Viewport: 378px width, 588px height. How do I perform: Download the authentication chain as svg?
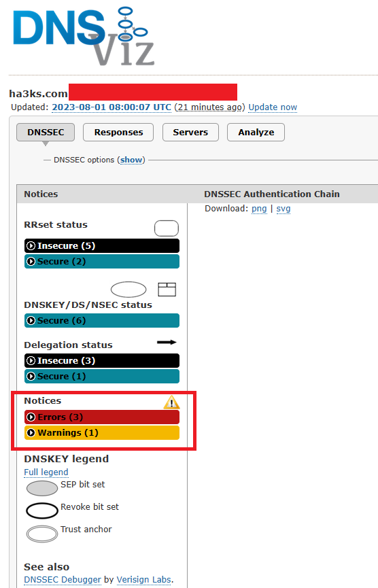(x=283, y=209)
